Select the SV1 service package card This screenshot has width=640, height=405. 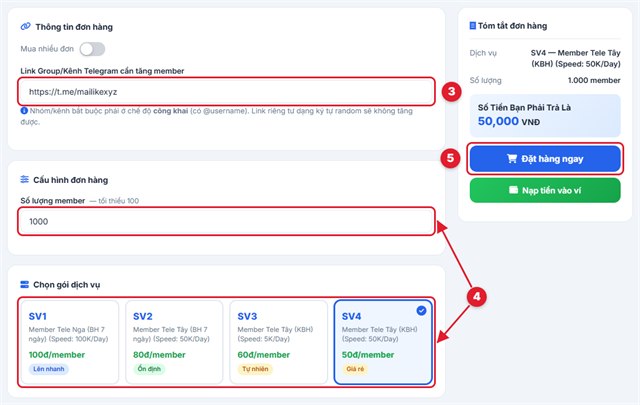tap(70, 342)
